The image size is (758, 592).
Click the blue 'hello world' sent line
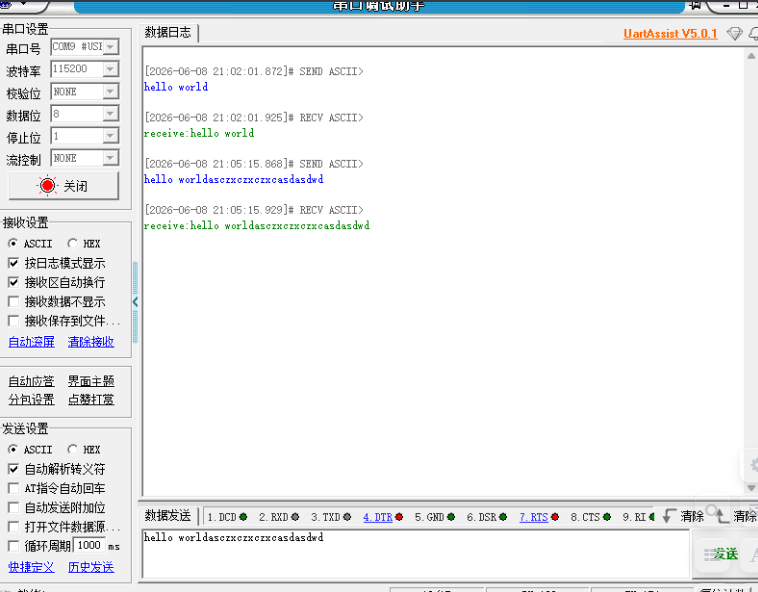coord(176,87)
